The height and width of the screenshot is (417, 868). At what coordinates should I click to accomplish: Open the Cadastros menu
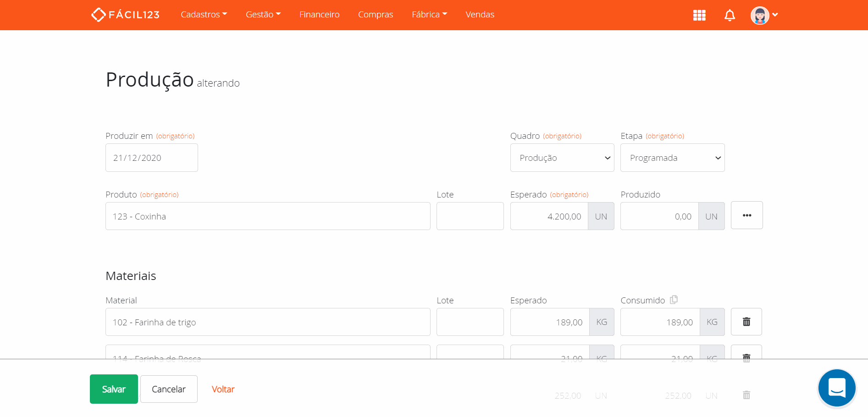204,15
